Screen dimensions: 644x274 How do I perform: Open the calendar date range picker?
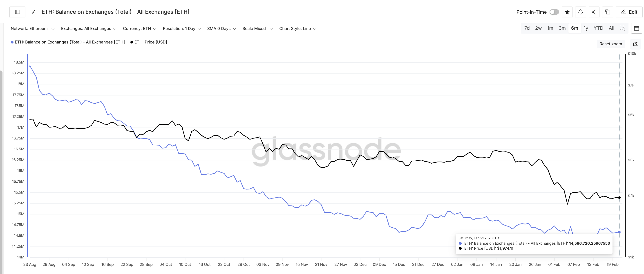(x=637, y=28)
